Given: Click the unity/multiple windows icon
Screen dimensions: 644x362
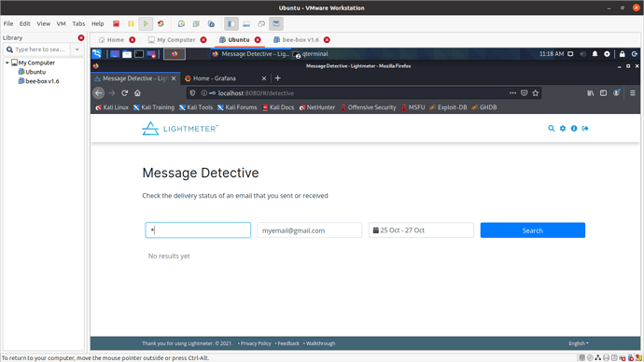Looking at the screenshot, I should pos(261,24).
